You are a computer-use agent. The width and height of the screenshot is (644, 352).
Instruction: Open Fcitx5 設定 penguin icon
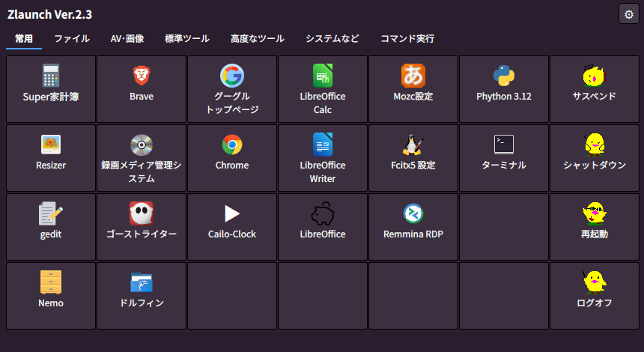(413, 145)
